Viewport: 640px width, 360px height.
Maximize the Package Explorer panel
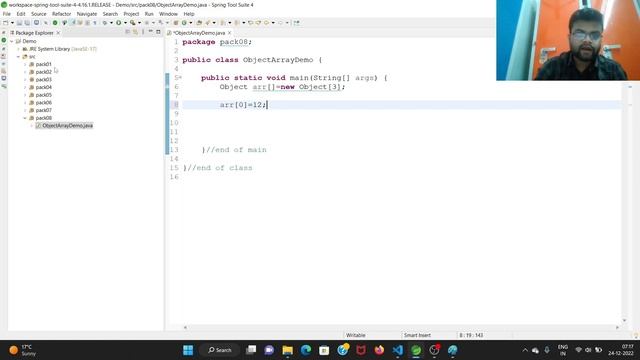click(158, 32)
